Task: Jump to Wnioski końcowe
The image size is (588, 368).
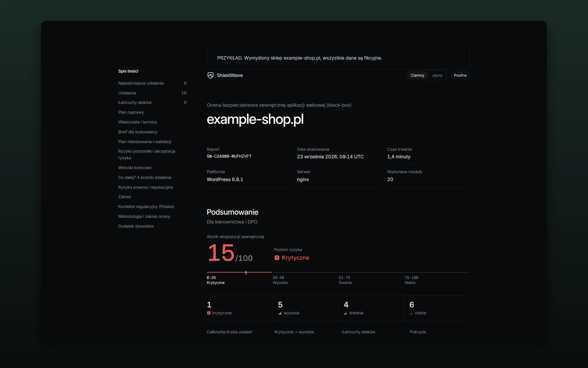Action: tap(135, 168)
